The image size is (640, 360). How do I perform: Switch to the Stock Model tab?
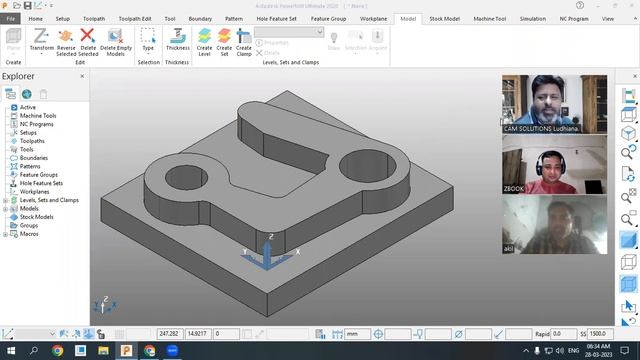tap(444, 19)
